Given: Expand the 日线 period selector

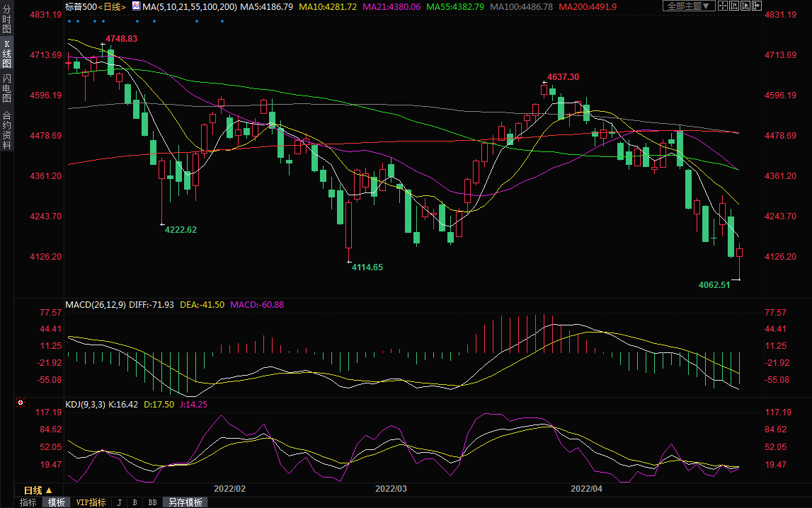Looking at the screenshot, I should pos(38,490).
